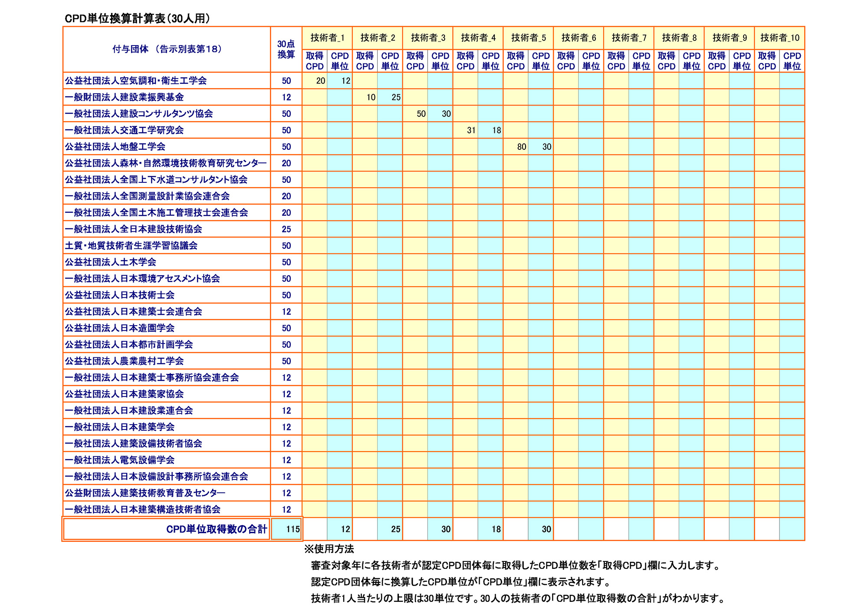The width and height of the screenshot is (868, 614).
Task: Select the '付与団体 (告示別表第18)' header cell
Action: pos(167,50)
